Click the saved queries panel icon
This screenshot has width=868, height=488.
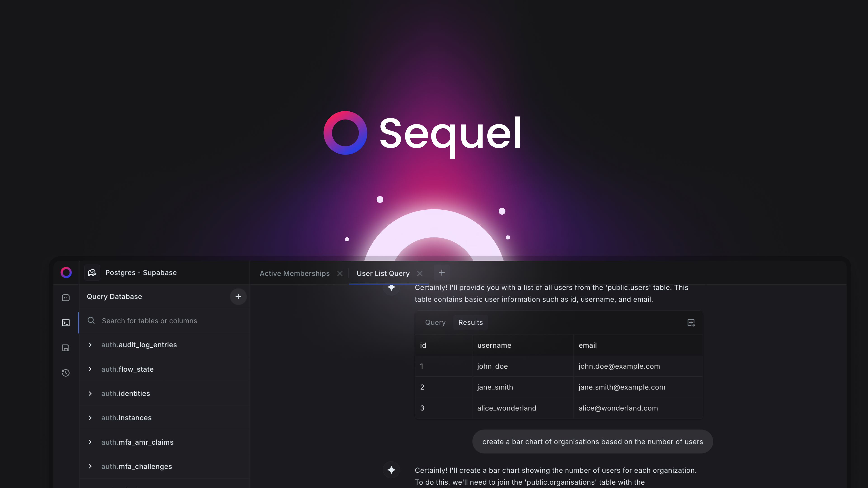tap(66, 348)
